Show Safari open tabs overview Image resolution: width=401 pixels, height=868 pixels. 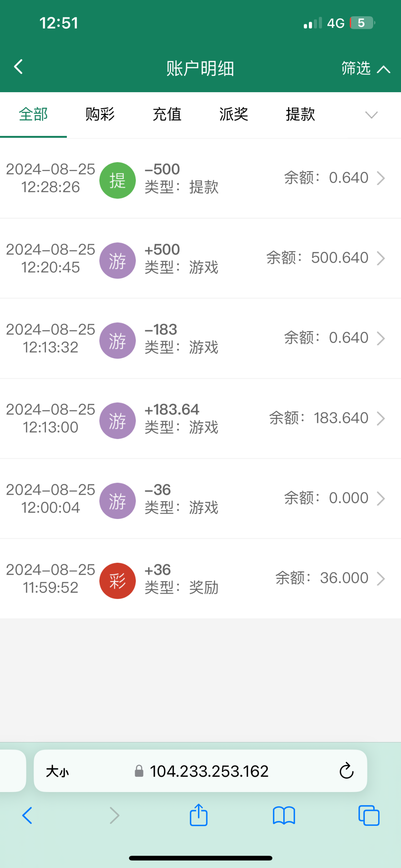click(x=368, y=816)
